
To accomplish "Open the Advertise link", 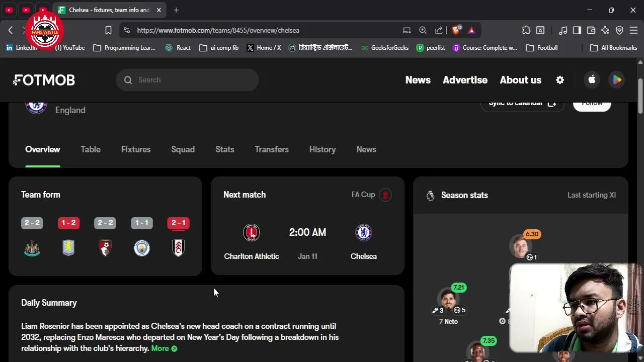I will coord(465,80).
